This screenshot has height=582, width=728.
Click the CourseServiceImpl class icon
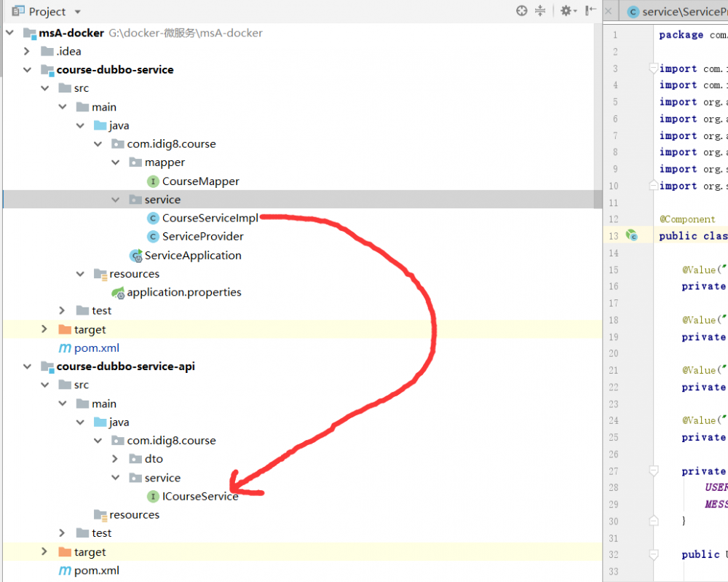(153, 218)
